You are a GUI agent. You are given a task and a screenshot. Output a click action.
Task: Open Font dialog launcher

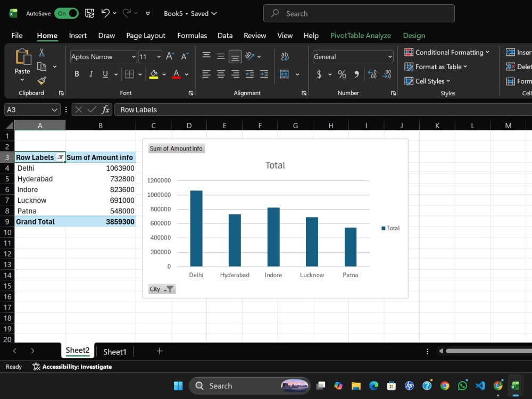click(191, 93)
